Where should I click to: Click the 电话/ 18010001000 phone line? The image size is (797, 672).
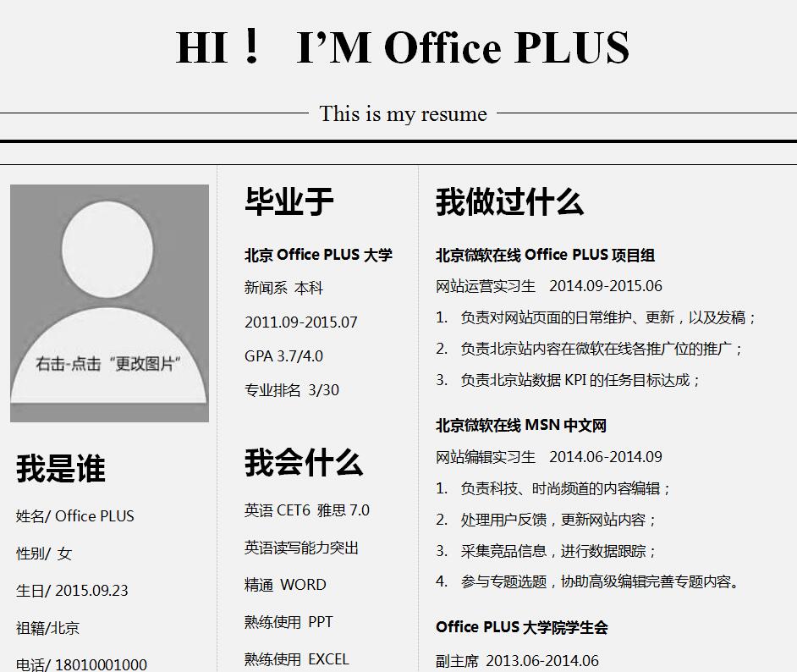(x=81, y=664)
